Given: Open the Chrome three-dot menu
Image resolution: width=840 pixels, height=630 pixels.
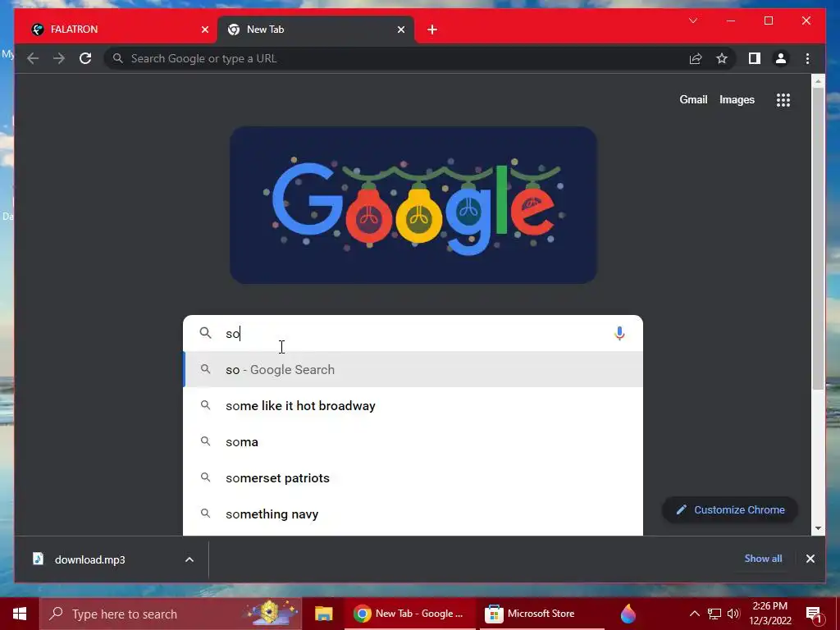Looking at the screenshot, I should pyautogui.click(x=807, y=58).
